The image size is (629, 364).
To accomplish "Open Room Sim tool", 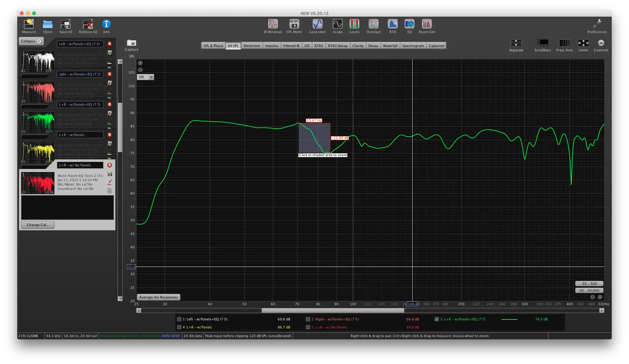I will click(427, 24).
